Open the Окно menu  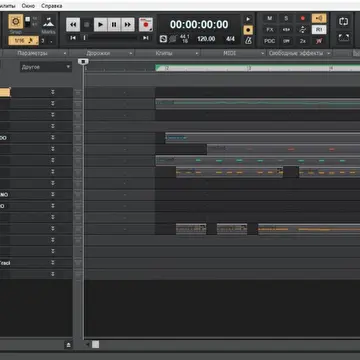coord(28,6)
